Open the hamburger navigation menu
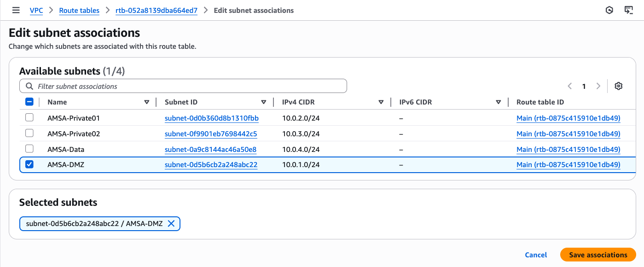 click(16, 10)
